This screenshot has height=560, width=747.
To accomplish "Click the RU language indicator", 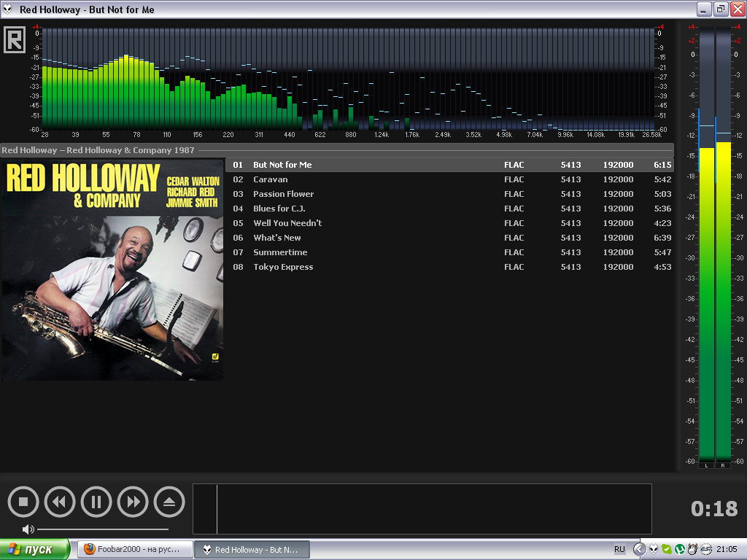I will (x=619, y=550).
